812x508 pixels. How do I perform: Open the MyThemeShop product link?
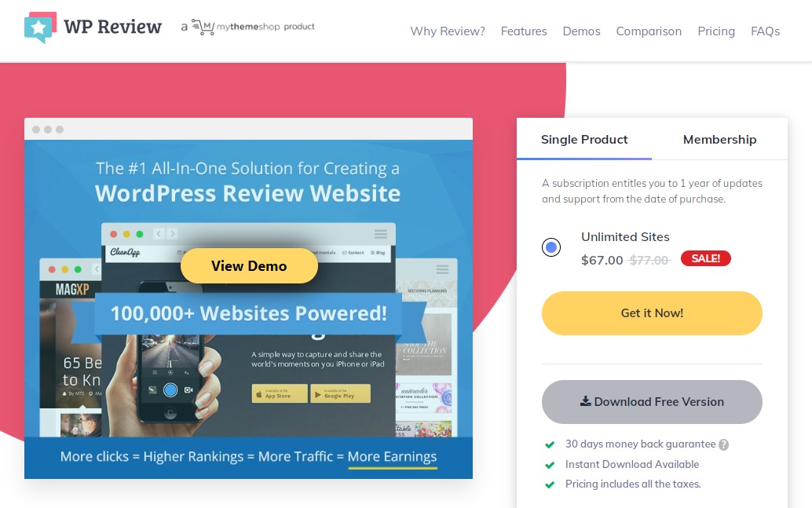(247, 27)
